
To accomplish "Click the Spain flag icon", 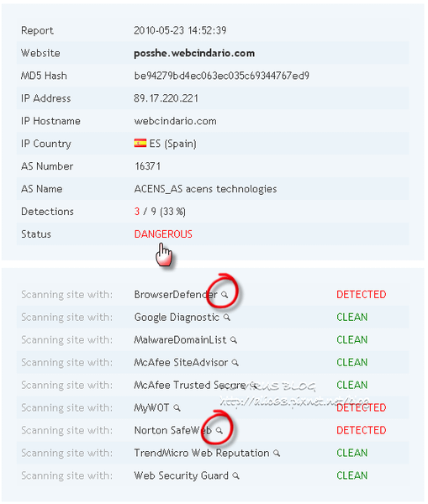I will (140, 143).
